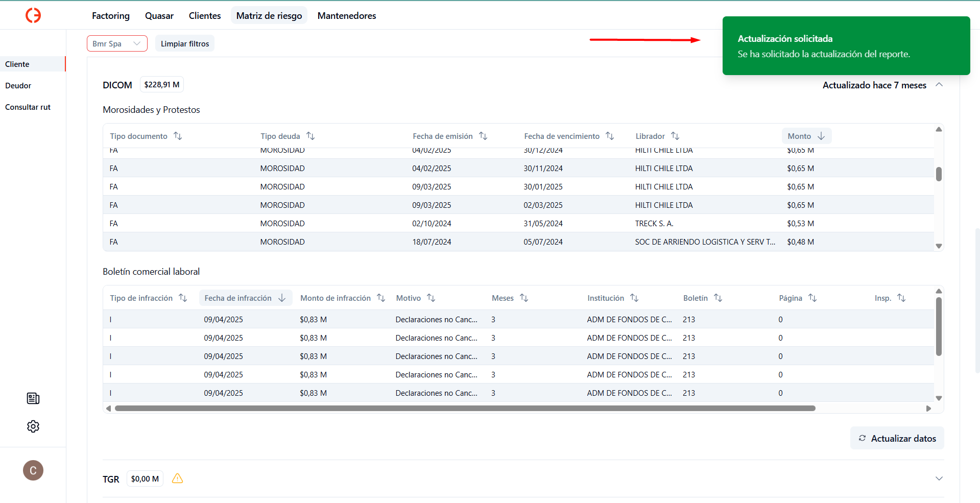Click the Actualizar datos button
This screenshot has height=503, width=980.
pyautogui.click(x=897, y=438)
